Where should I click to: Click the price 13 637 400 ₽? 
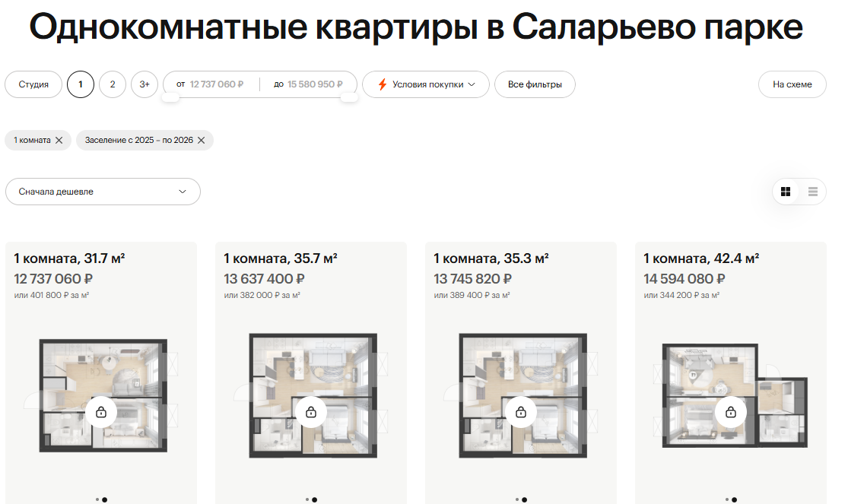[264, 279]
